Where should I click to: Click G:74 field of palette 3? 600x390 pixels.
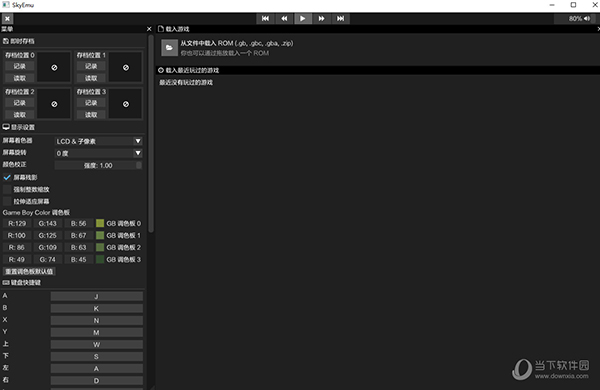coord(47,259)
